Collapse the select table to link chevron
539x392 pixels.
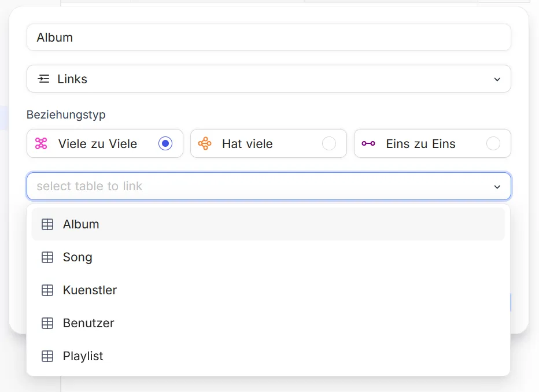pos(497,187)
